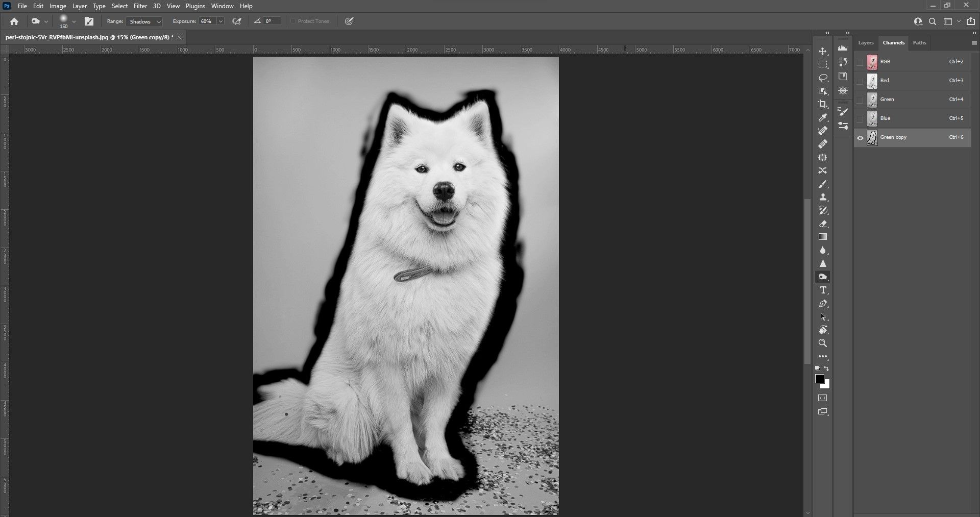This screenshot has height=517, width=980.
Task: Hide the Green copy channel
Action: click(x=860, y=138)
